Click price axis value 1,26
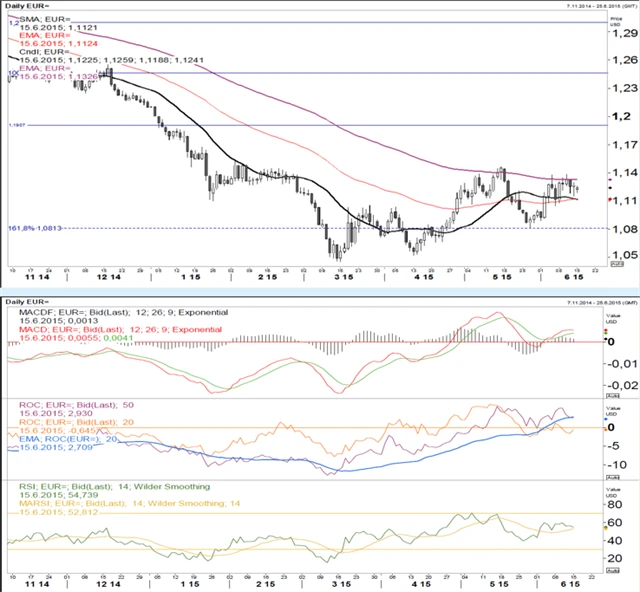The height and width of the screenshot is (592, 640). point(623,60)
